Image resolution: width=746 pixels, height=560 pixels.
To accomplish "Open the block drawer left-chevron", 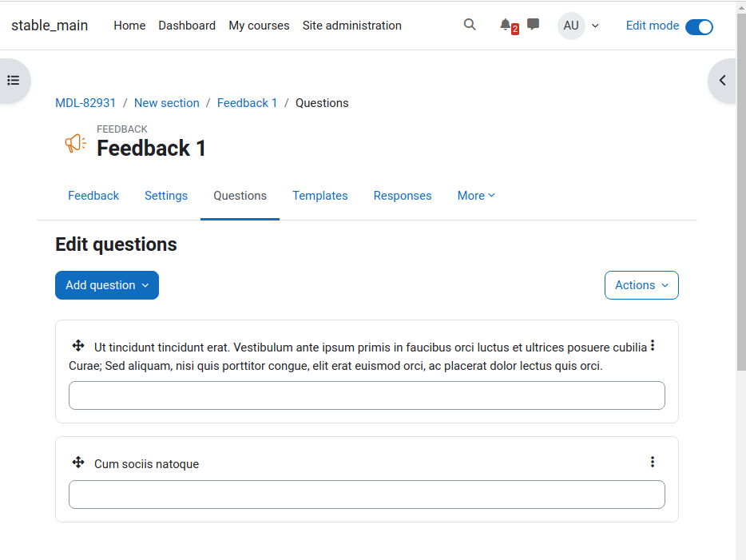I will 723,81.
